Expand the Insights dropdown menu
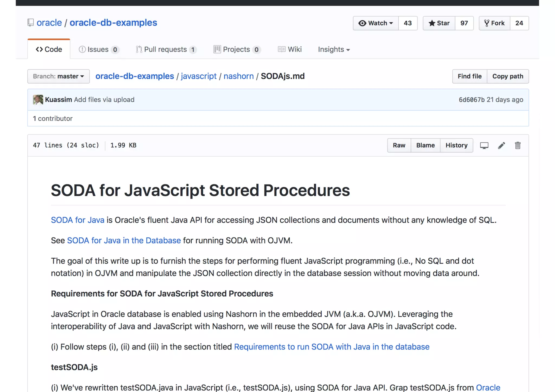This screenshot has width=555, height=392. click(334, 49)
